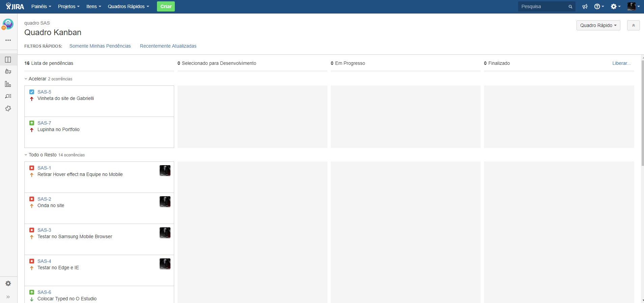Open the add-ons puzzle sidebar icon
This screenshot has height=303, width=644.
(x=8, y=108)
